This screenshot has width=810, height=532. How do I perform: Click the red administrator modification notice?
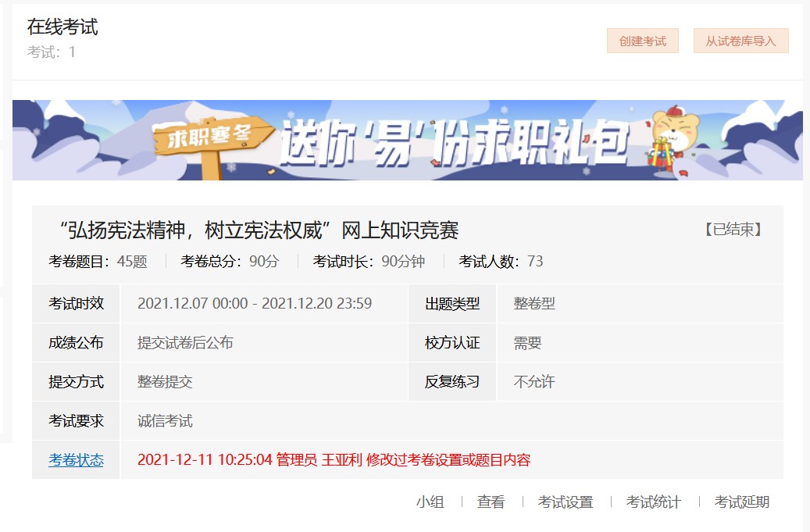tap(334, 460)
